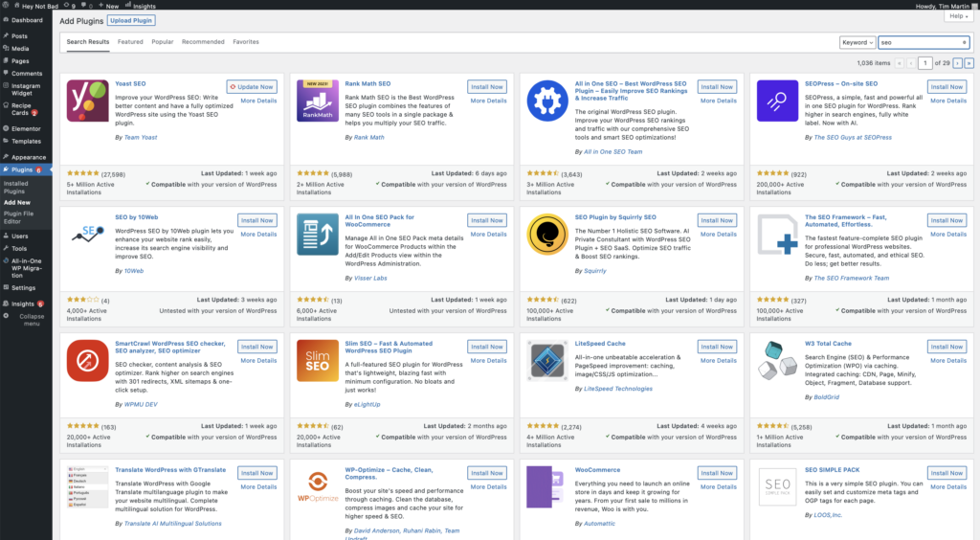Click the Squirrly SEO plugin icon

tap(547, 235)
